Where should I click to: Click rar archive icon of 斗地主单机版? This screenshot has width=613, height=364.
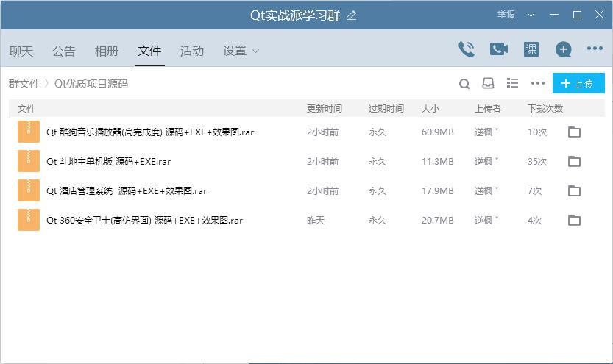click(29, 161)
